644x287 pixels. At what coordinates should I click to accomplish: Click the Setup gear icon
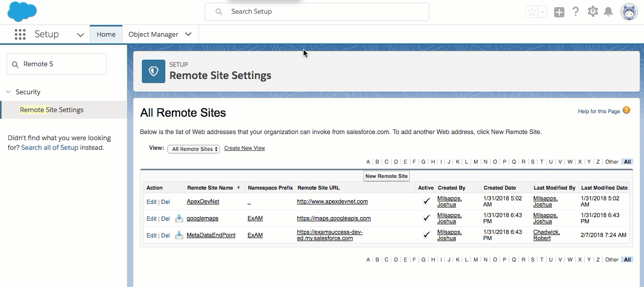click(x=592, y=12)
